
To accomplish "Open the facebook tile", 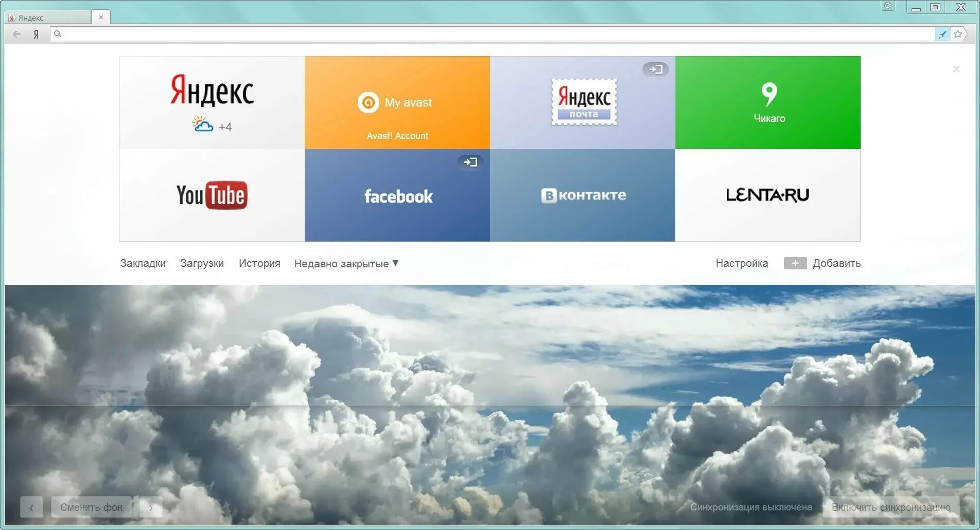I will [397, 195].
